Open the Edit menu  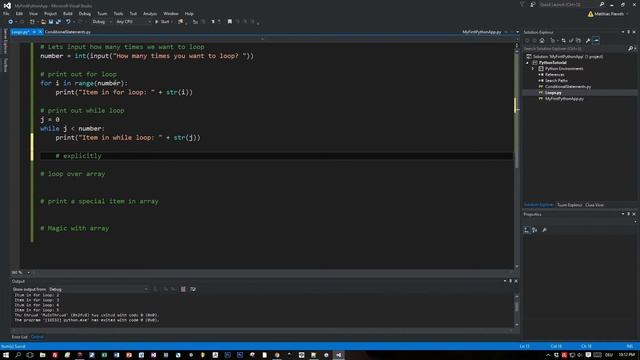tap(19, 13)
